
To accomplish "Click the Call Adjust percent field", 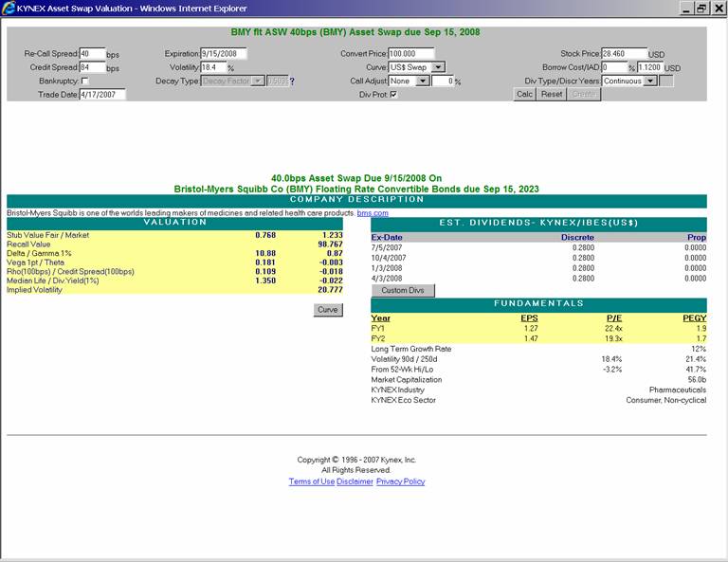I will pos(443,81).
